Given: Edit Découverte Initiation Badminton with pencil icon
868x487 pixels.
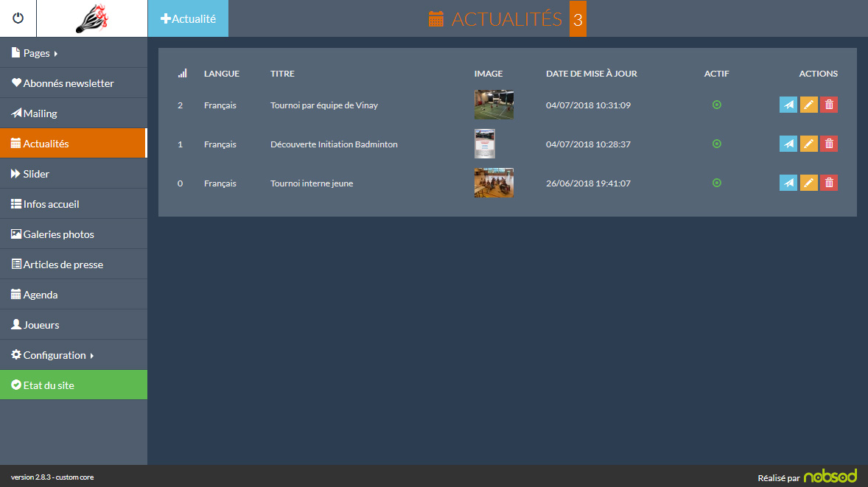Looking at the screenshot, I should 809,144.
